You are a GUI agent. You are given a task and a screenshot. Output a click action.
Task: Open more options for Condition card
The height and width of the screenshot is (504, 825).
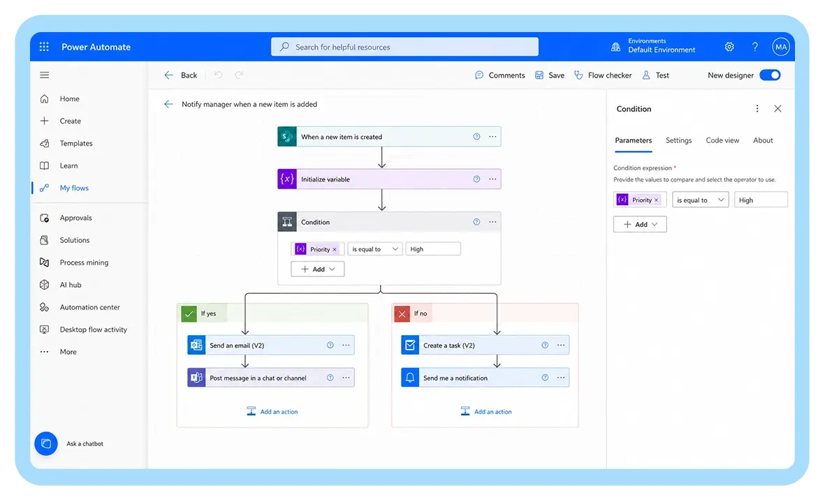pyautogui.click(x=492, y=222)
